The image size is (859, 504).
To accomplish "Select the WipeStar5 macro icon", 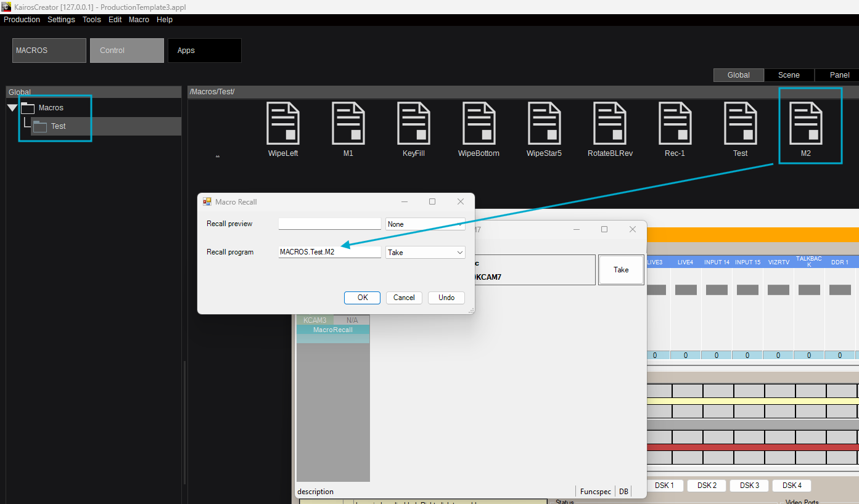I will 545,123.
